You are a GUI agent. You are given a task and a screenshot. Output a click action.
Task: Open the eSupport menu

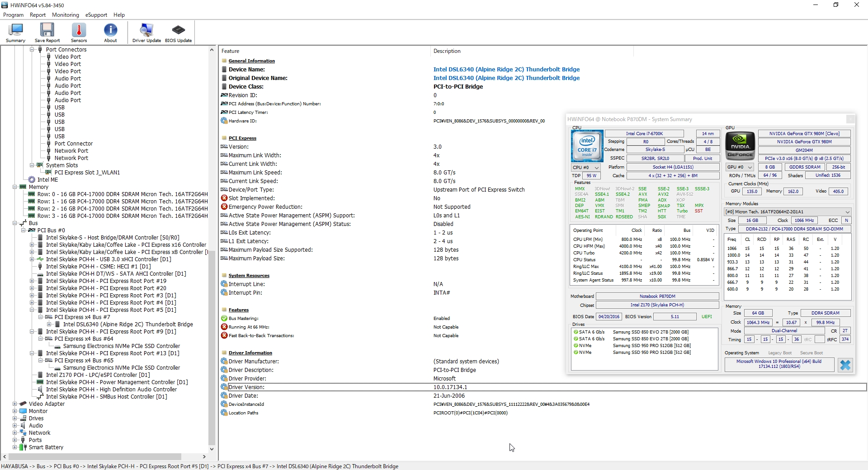96,15
